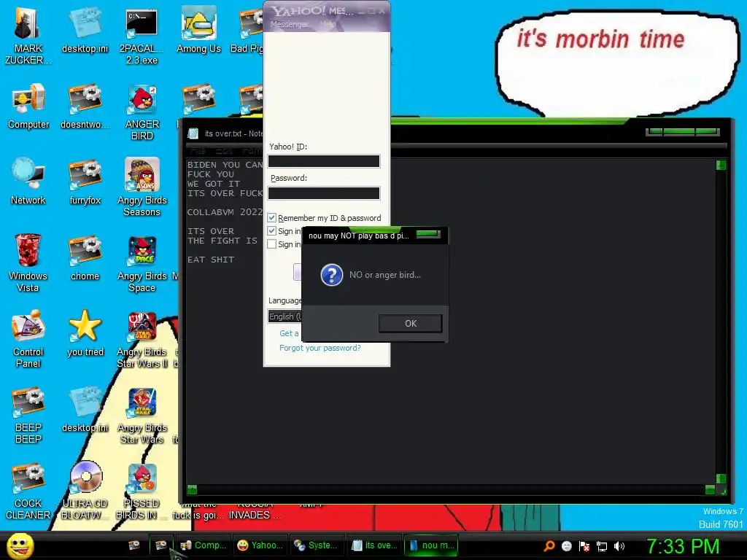Open the Network desktop icon
Image resolution: width=747 pixels, height=560 pixels.
(28, 182)
